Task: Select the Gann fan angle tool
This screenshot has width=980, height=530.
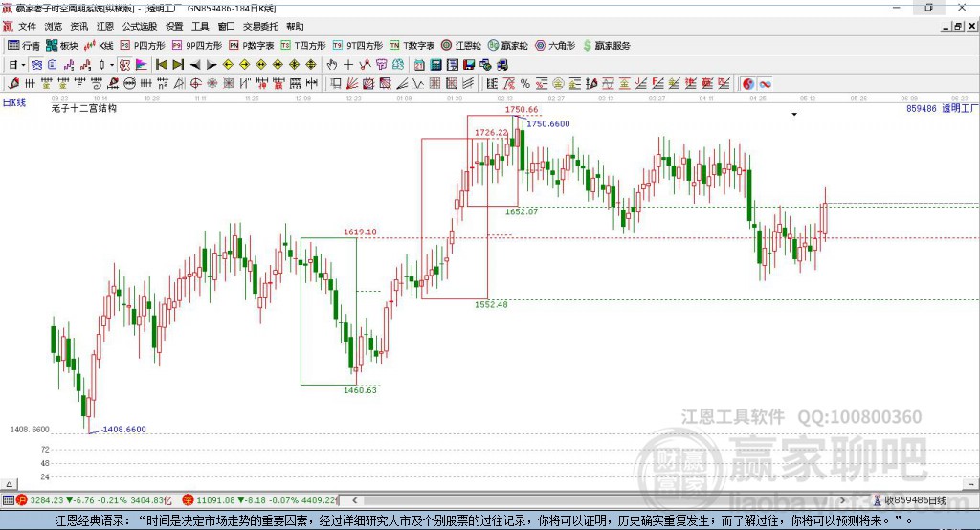Action: point(352,84)
